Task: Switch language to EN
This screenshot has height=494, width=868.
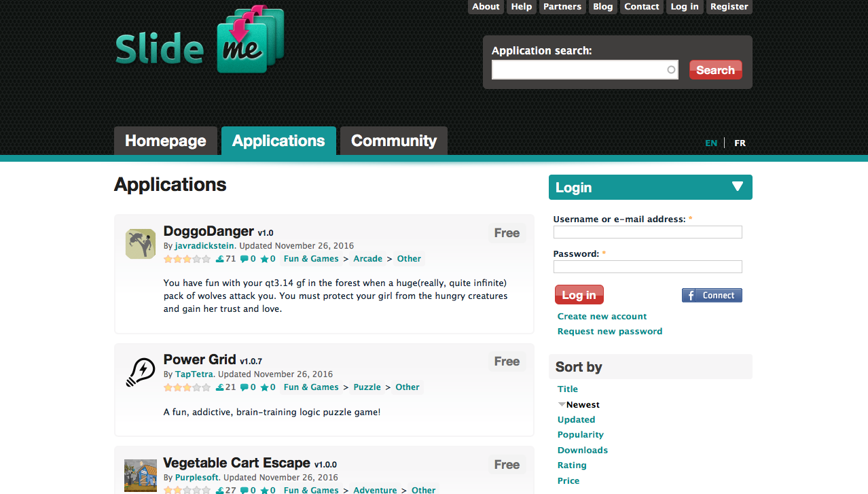Action: tap(711, 143)
